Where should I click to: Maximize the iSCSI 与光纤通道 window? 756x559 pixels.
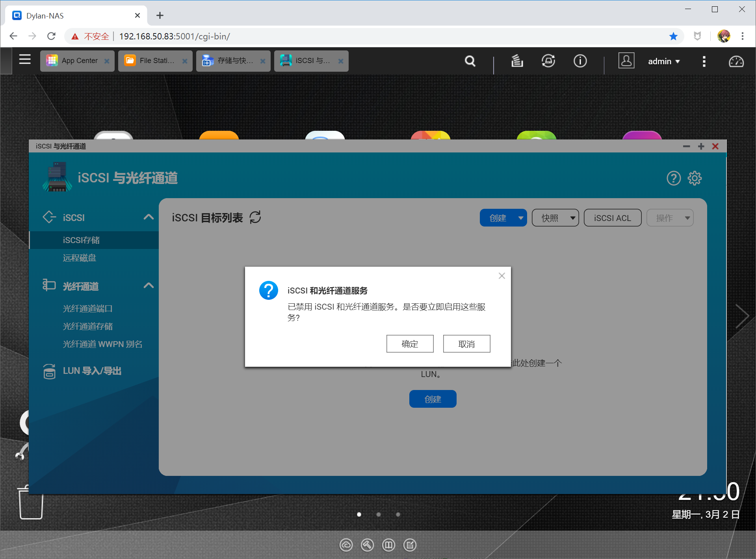[x=701, y=146]
